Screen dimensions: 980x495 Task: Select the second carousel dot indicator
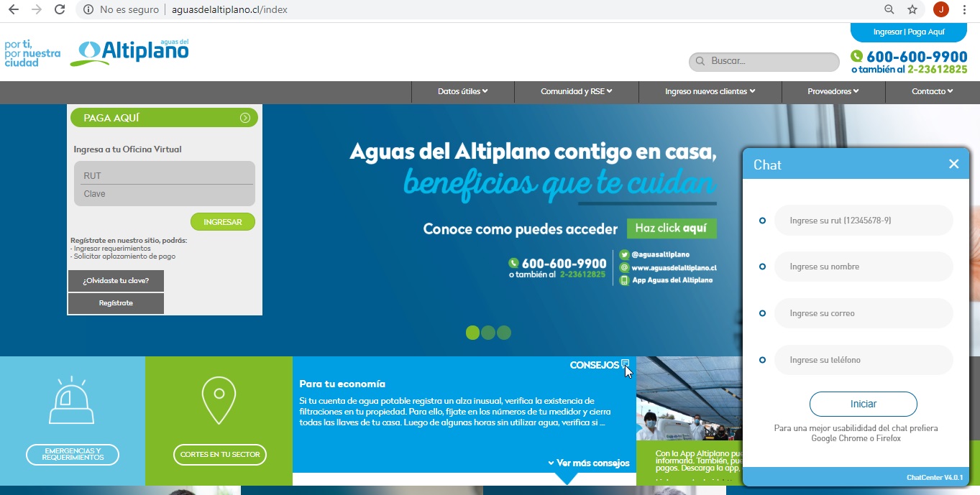coord(488,333)
